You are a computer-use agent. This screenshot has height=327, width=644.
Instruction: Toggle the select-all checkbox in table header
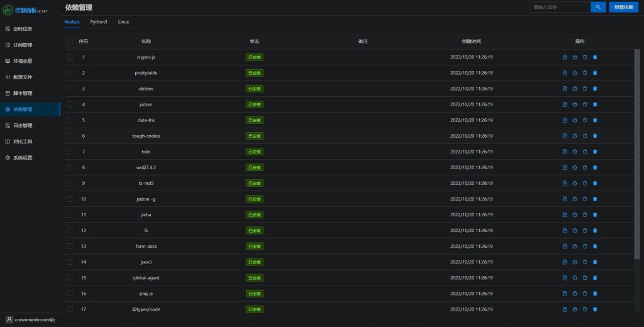point(70,42)
